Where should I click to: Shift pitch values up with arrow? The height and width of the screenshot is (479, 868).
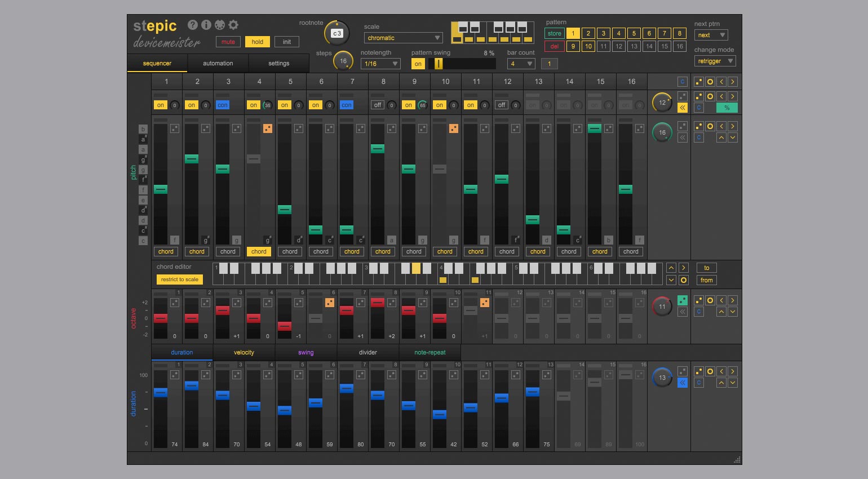click(x=721, y=138)
